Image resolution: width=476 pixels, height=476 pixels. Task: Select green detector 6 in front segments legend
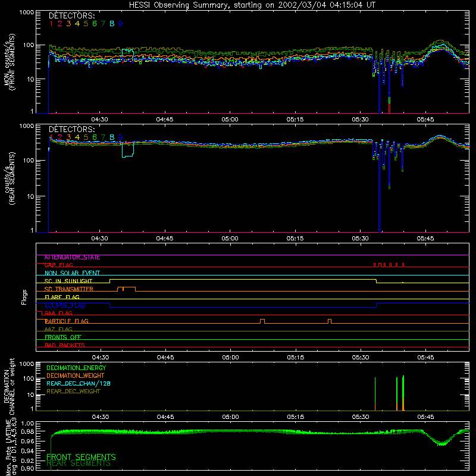click(x=95, y=24)
